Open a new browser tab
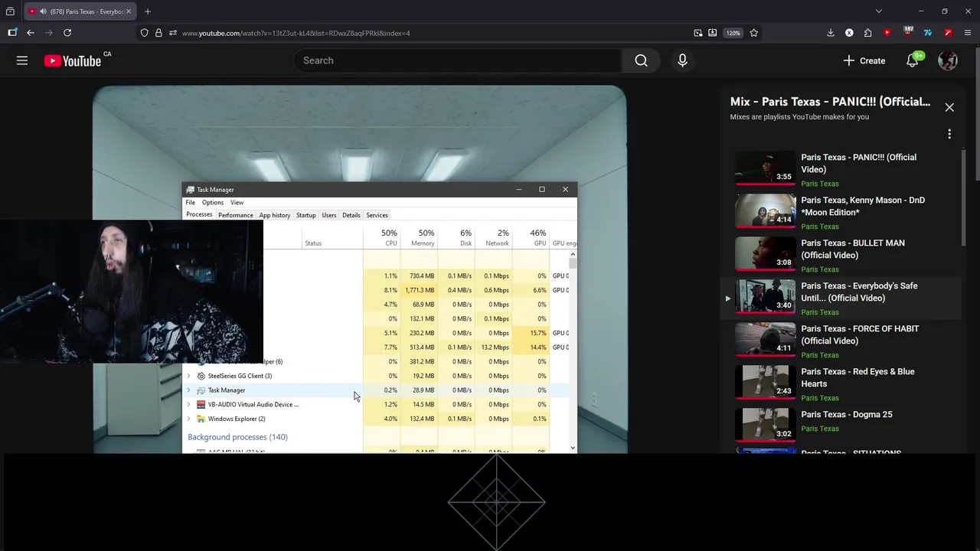Viewport: 980px width, 551px height. click(148, 11)
